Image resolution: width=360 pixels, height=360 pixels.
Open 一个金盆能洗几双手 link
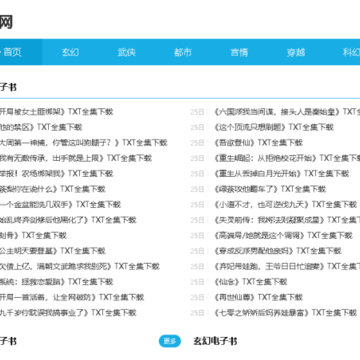tap(60, 204)
